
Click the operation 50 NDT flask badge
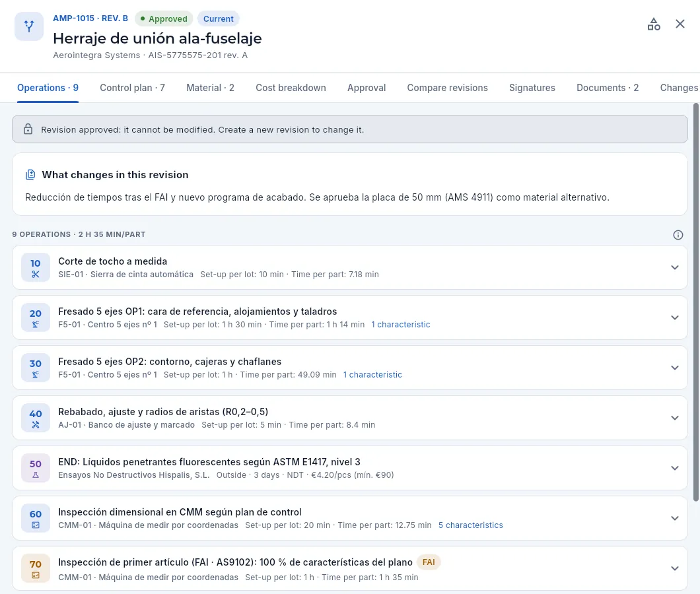point(36,469)
